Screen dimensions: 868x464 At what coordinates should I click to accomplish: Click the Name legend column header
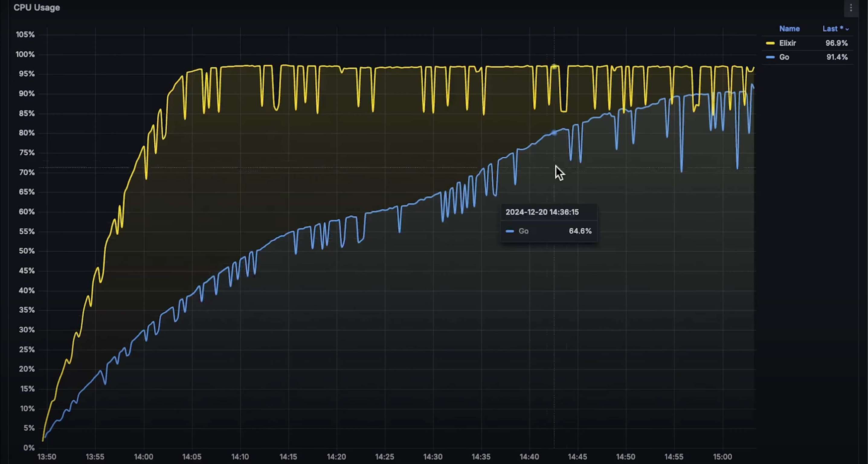789,29
